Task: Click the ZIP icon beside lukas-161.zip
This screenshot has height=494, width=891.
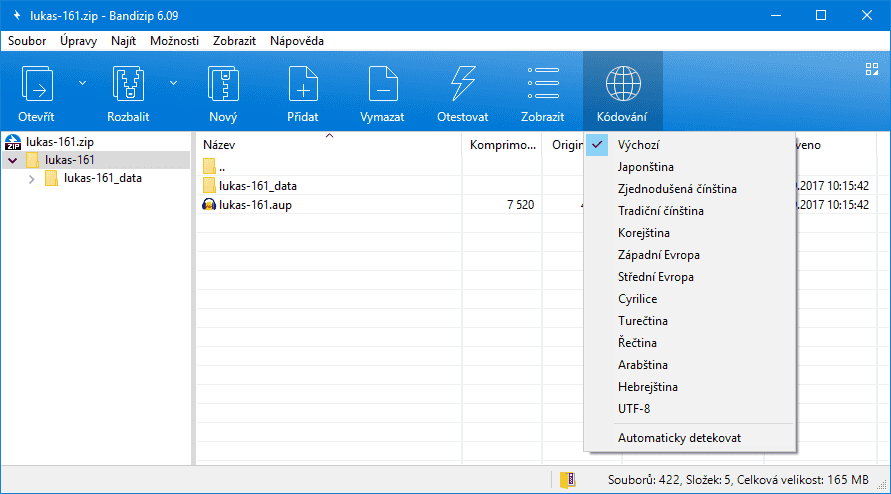Action: [13, 142]
